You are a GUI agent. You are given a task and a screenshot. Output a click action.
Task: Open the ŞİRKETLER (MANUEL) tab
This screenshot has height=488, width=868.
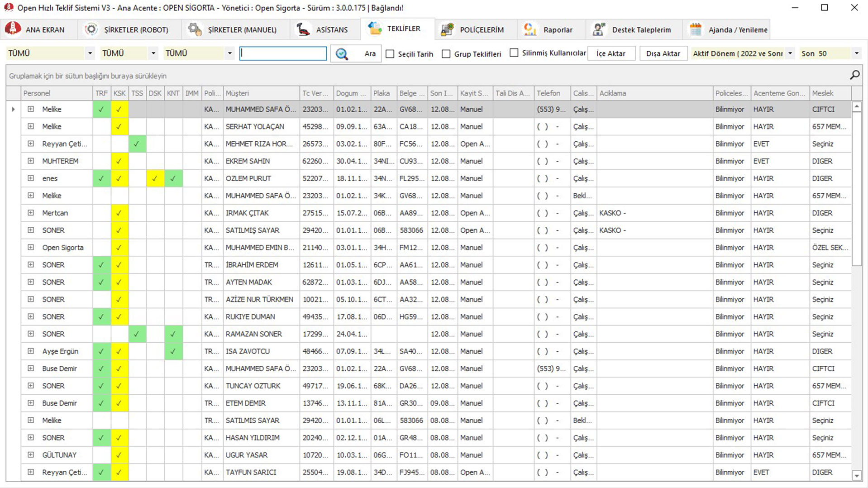[235, 29]
